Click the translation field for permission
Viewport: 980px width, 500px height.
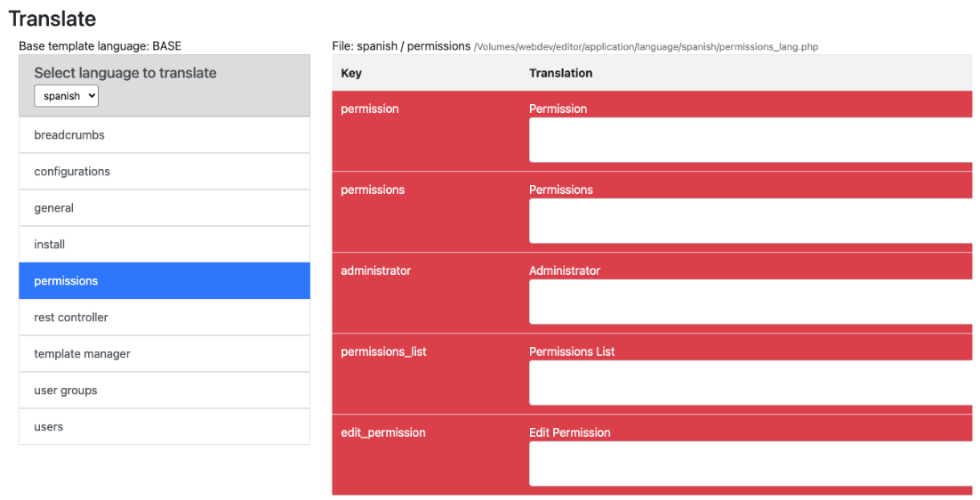pos(750,141)
